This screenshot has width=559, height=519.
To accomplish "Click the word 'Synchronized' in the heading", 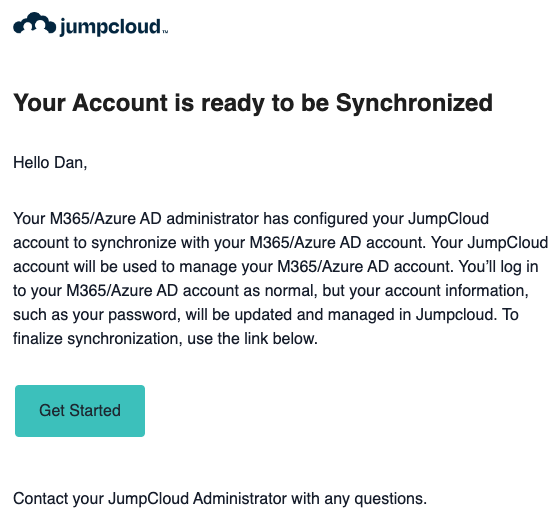I will tap(414, 103).
